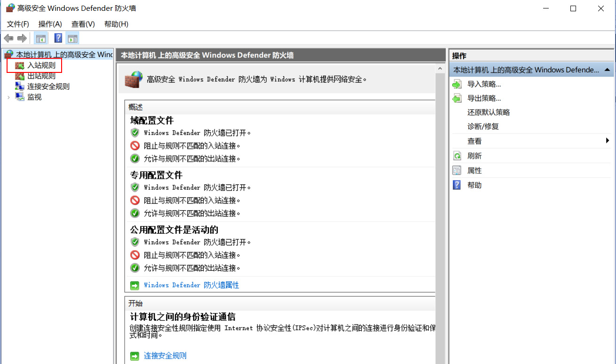The height and width of the screenshot is (364, 616).
Task: Toggle the show/hide action pane icon
Action: [72, 39]
